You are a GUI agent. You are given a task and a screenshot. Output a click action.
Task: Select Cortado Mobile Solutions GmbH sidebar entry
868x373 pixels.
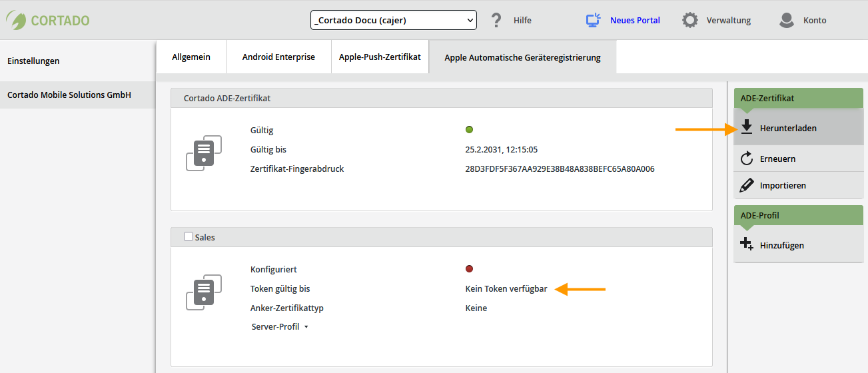[x=77, y=95]
